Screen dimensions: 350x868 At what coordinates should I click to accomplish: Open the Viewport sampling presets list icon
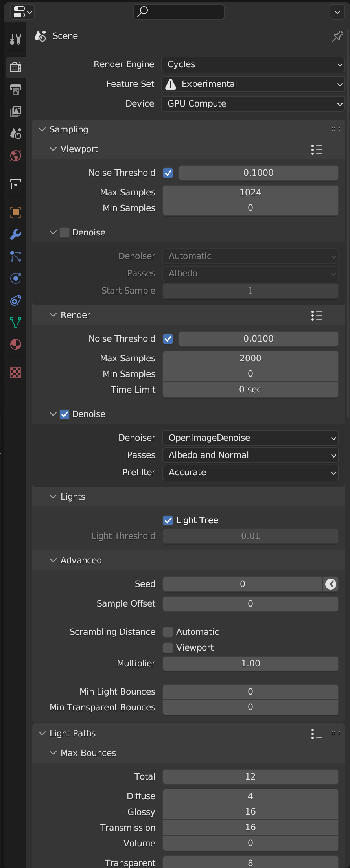click(x=317, y=150)
